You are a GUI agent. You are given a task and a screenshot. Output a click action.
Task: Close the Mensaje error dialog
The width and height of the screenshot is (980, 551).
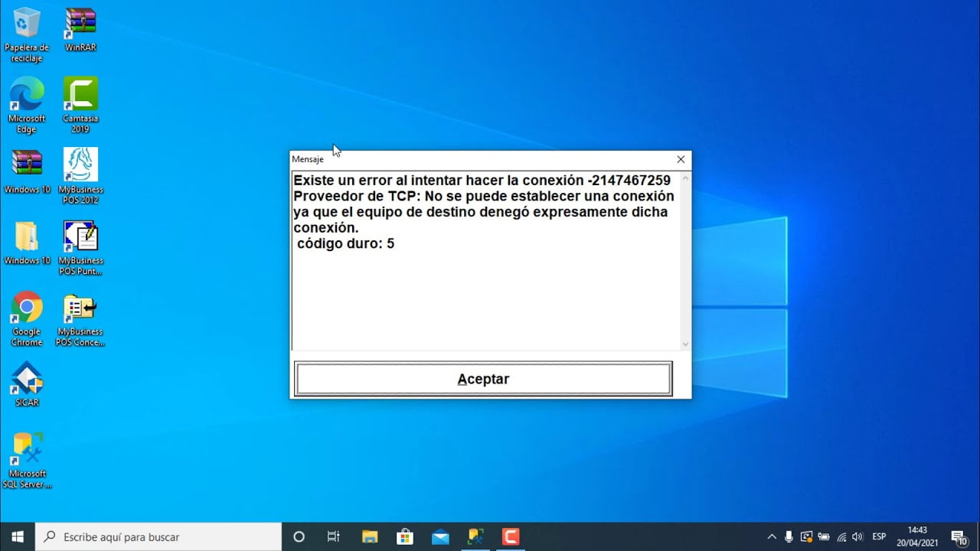coord(681,159)
